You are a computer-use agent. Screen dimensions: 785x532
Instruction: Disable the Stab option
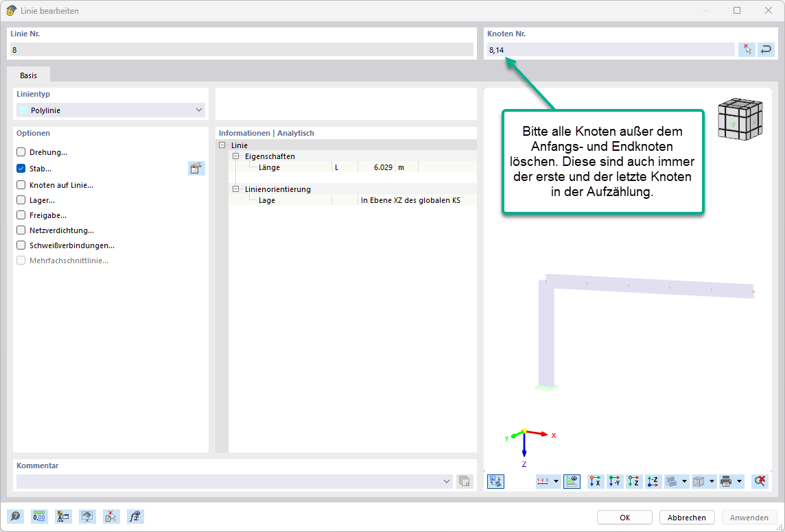pyautogui.click(x=21, y=168)
